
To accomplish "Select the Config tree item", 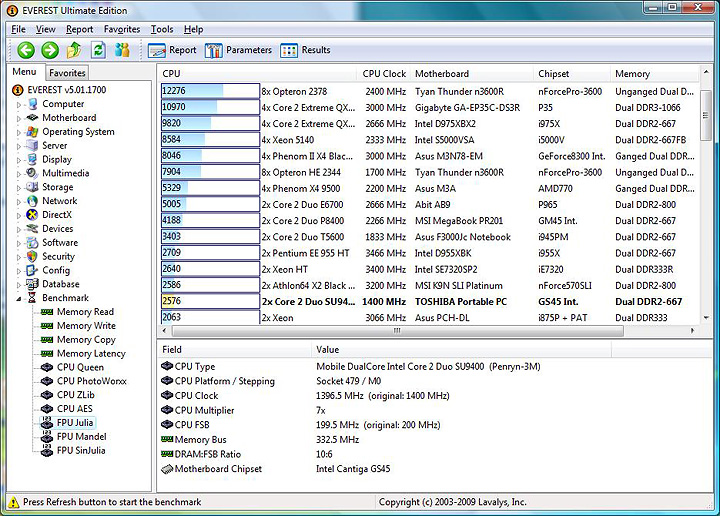I will (x=56, y=270).
